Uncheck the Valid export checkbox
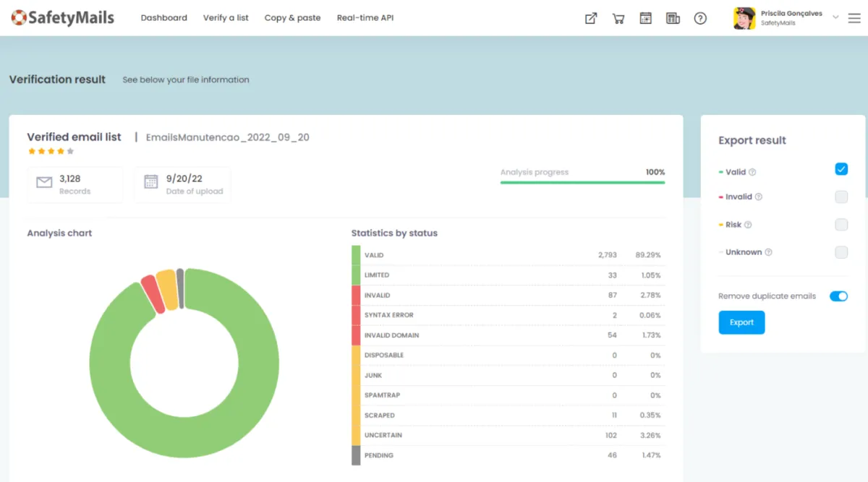Image resolution: width=868 pixels, height=482 pixels. pos(841,169)
